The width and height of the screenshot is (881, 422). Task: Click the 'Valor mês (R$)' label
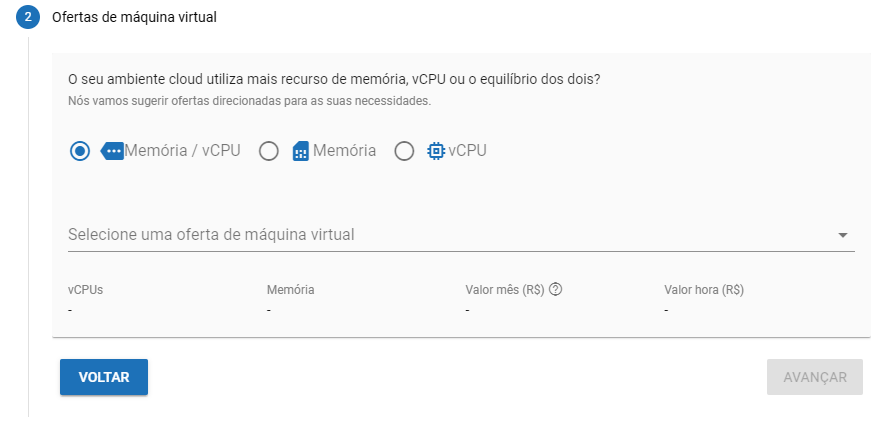(x=505, y=290)
